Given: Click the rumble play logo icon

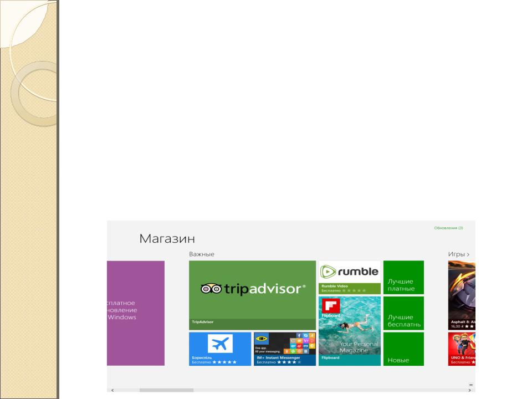Looking at the screenshot, I should tap(328, 272).
